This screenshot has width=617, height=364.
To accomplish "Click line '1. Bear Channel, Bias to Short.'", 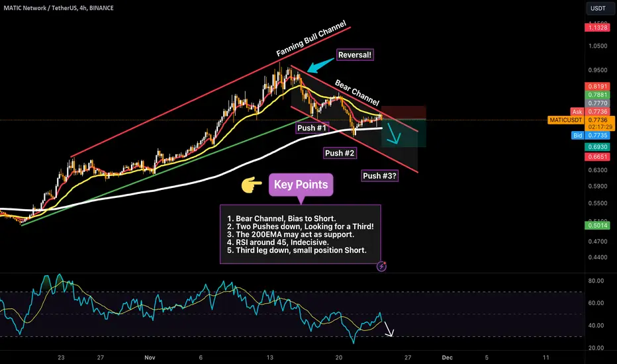I will pyautogui.click(x=281, y=218).
